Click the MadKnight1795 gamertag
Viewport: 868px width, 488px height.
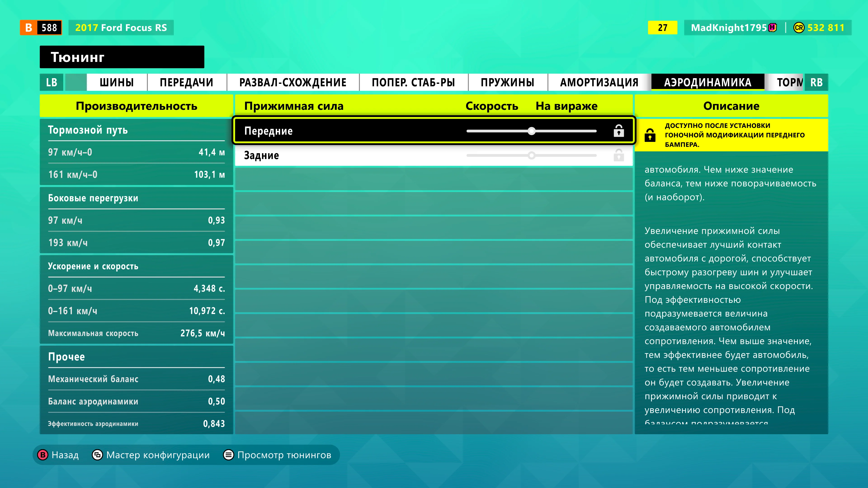click(x=729, y=28)
